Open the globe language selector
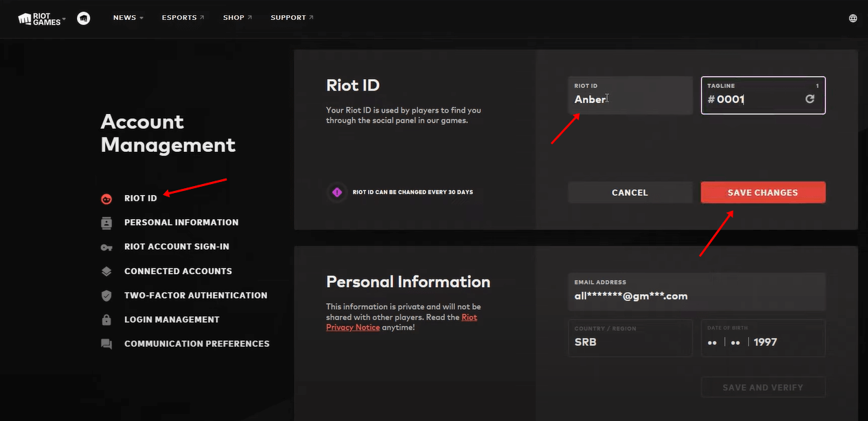868x421 pixels. [853, 19]
